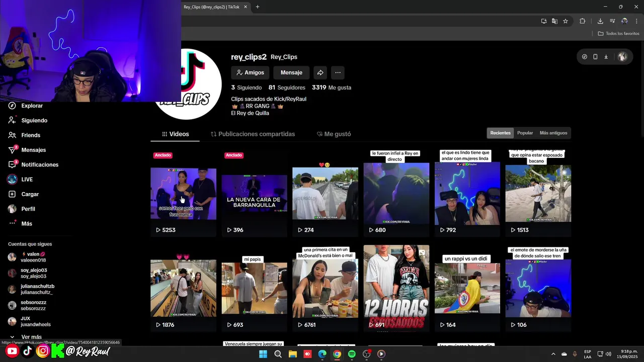The height and width of the screenshot is (362, 644).
Task: Click download desktop app icon in top pill
Action: click(606, 57)
